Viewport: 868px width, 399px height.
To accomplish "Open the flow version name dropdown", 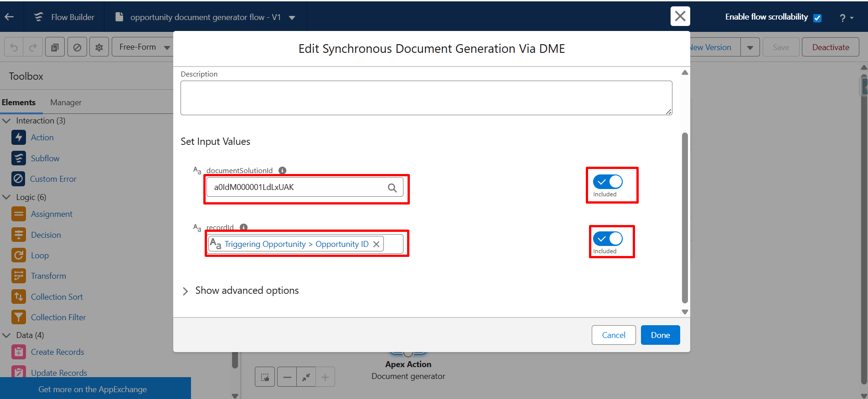I will (x=292, y=18).
